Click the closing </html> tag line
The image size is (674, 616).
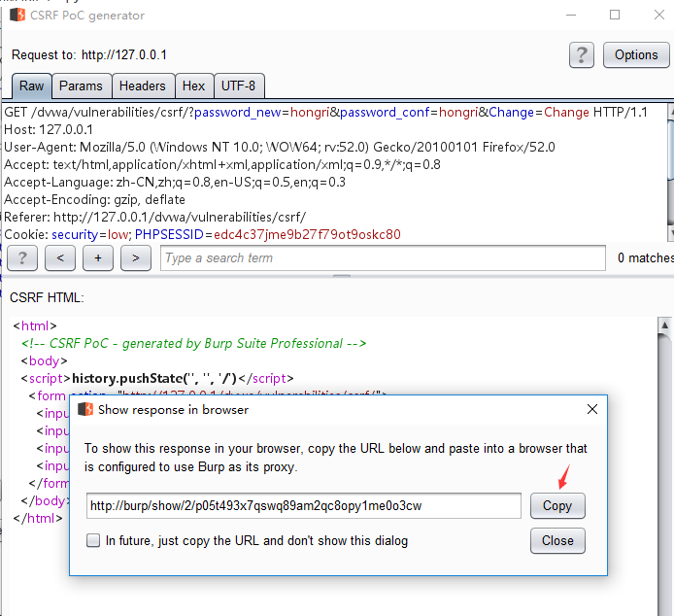click(x=38, y=518)
